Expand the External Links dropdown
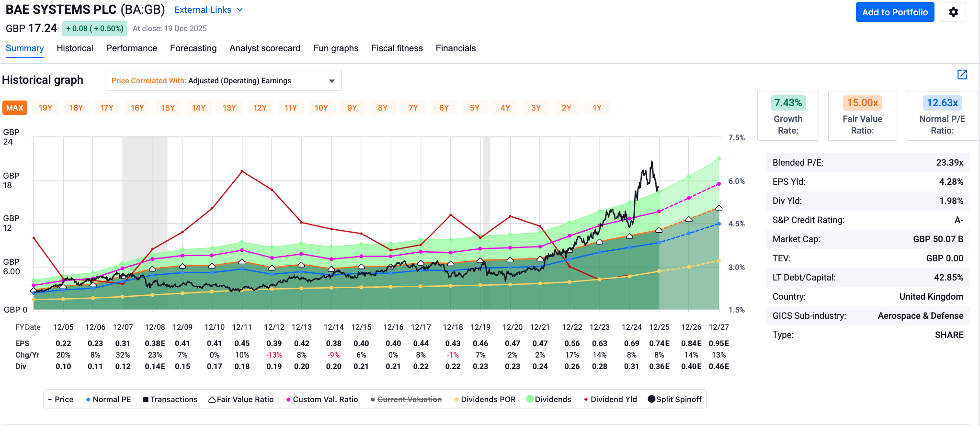This screenshot has height=426, width=980. tap(208, 10)
